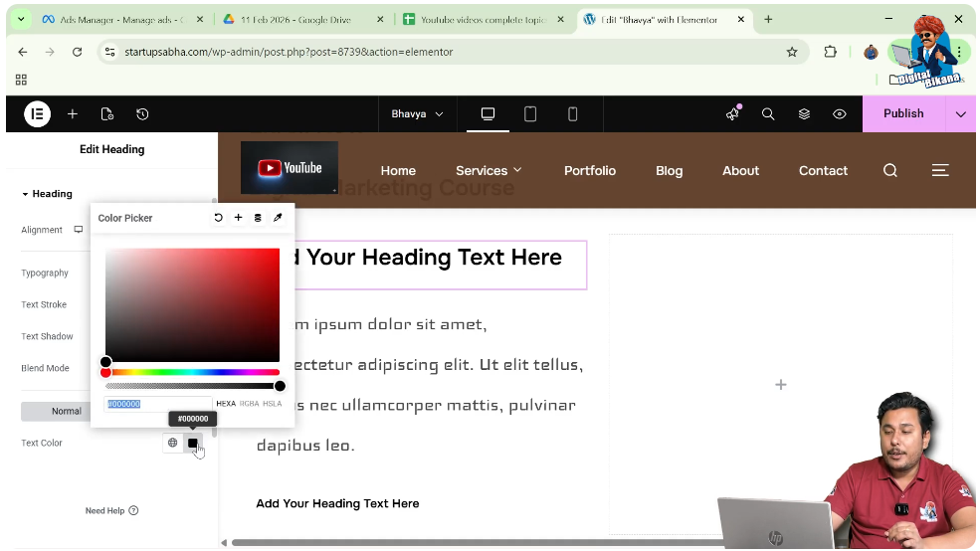Viewport: 980px width, 551px height.
Task: Switch to Youtube videos spreadsheet tab
Action: pyautogui.click(x=484, y=19)
